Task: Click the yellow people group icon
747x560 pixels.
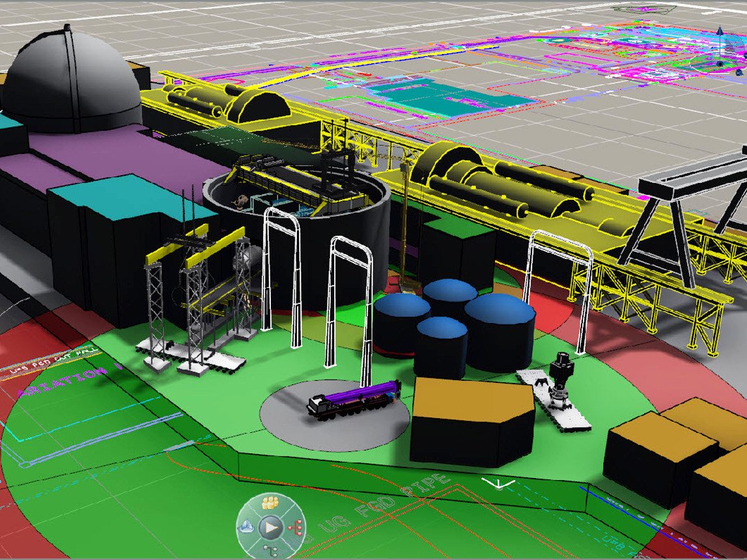Action: pos(270,502)
